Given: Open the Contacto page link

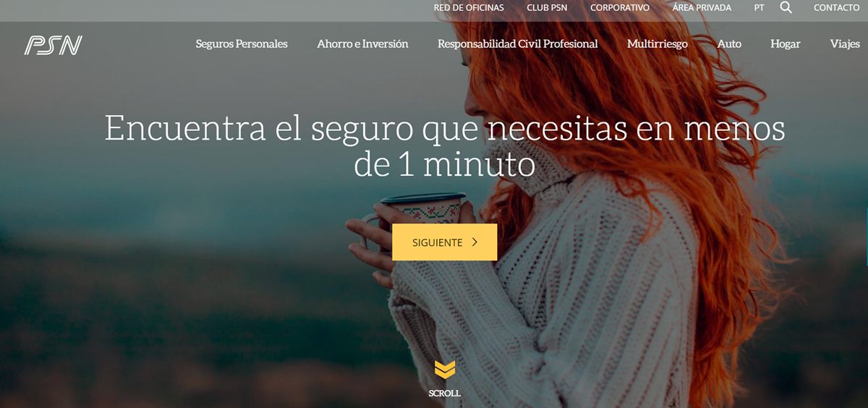Looking at the screenshot, I should tap(837, 8).
